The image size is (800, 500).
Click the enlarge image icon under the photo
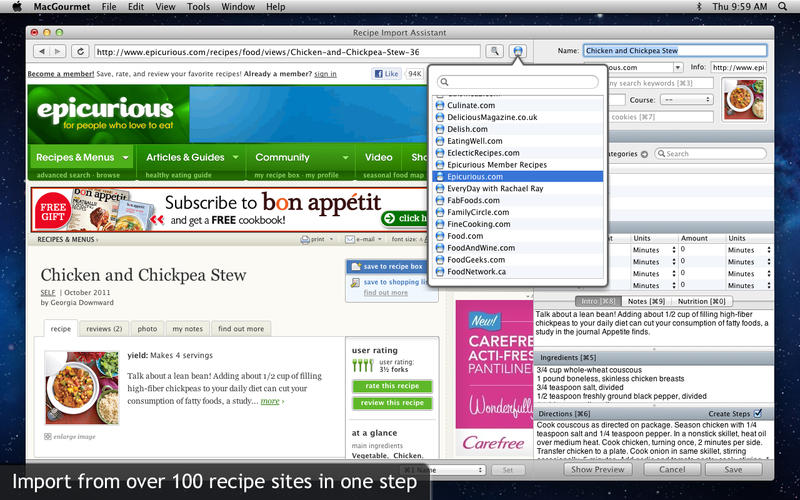pos(47,437)
